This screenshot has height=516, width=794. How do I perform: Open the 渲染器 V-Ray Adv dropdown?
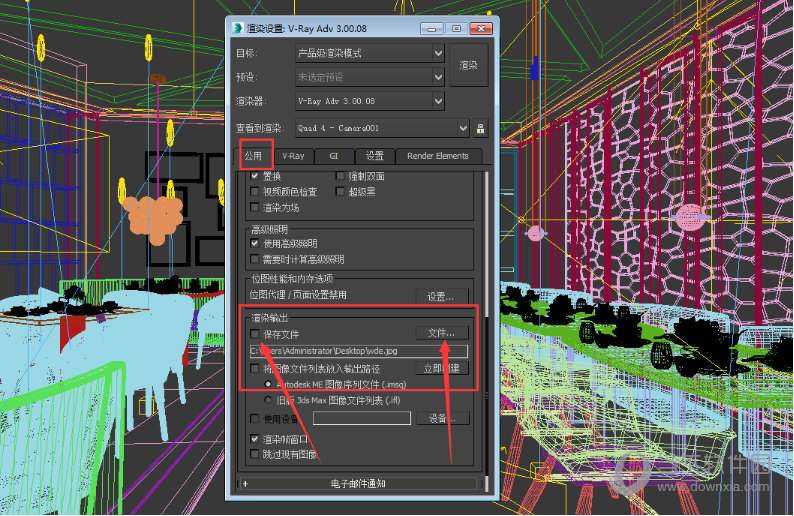pyautogui.click(x=370, y=101)
